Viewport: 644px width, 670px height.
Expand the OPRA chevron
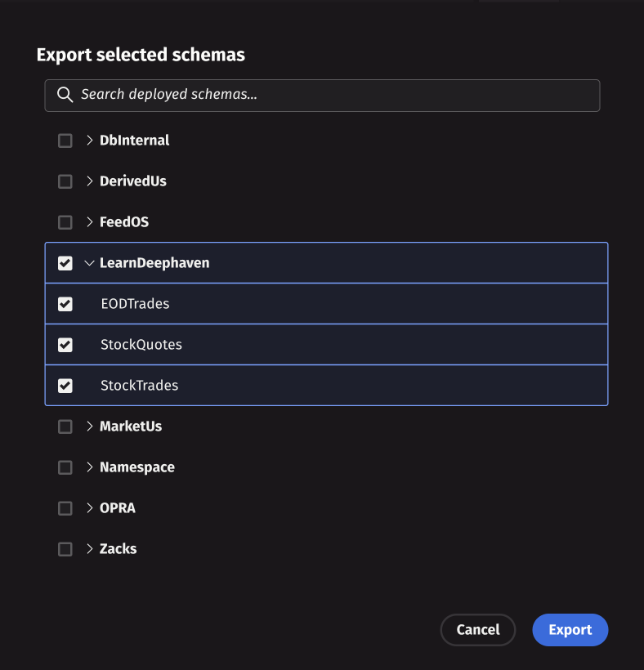(90, 508)
